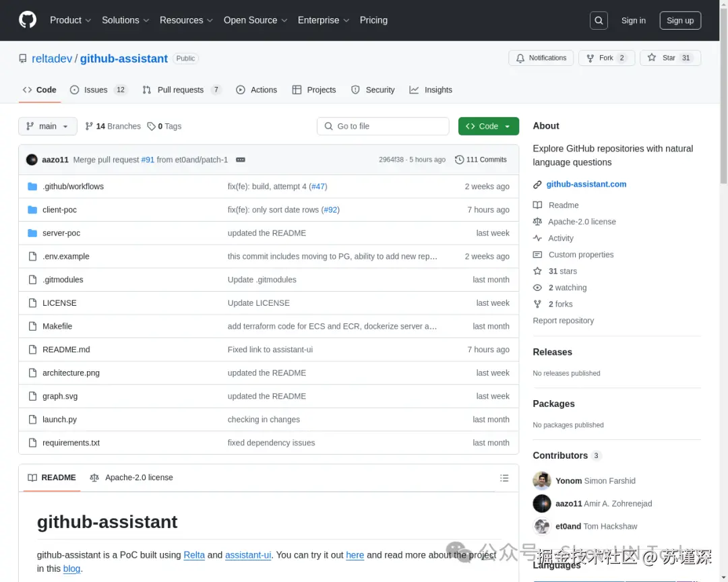Viewport: 728px width, 582px height.
Task: Expand the Resources menu
Action: point(186,20)
